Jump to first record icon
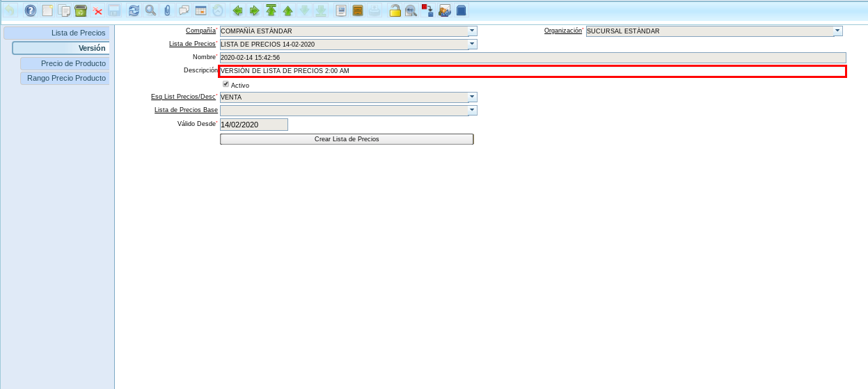This screenshot has height=389, width=868. pos(271,10)
